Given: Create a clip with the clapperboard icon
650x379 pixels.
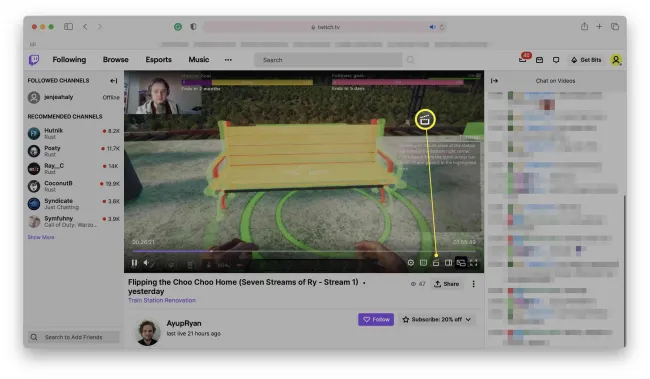Looking at the screenshot, I should coord(436,263).
